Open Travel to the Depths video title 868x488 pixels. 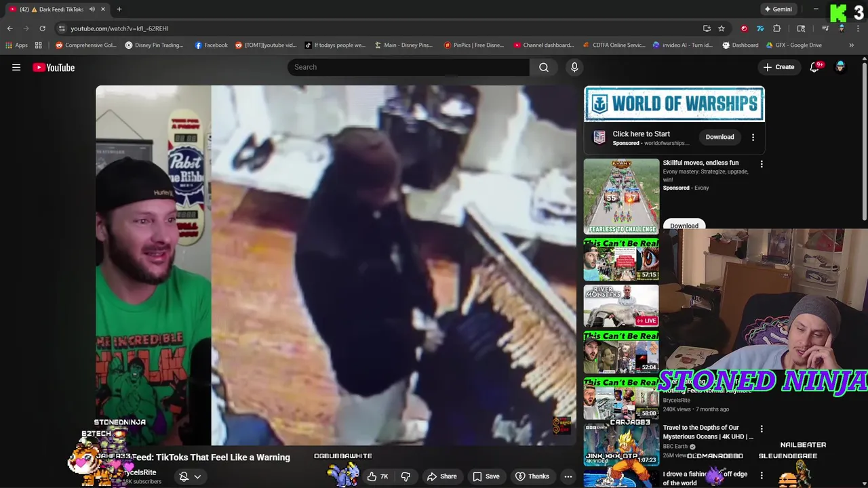707,432
